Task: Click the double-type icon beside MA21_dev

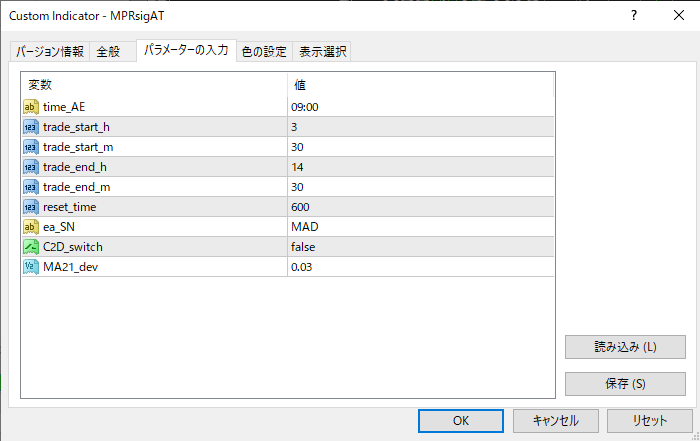Action: 30,267
